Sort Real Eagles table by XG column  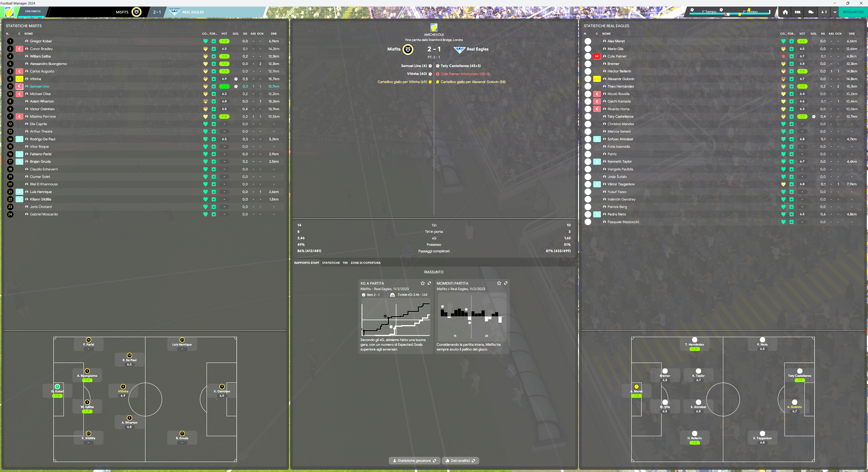tap(823, 34)
